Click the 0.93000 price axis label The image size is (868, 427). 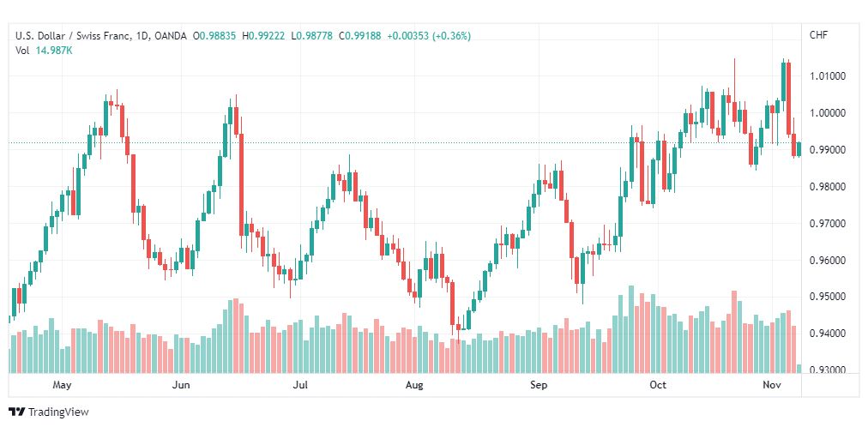829,370
